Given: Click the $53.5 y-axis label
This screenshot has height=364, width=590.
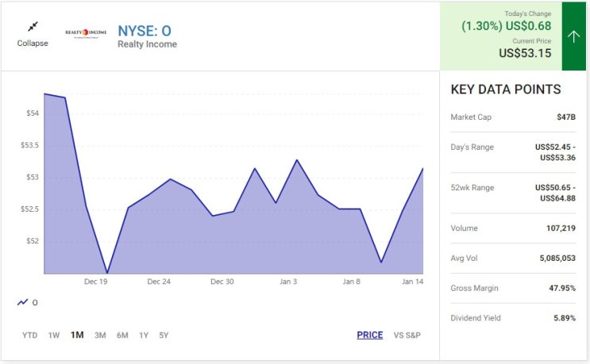Looking at the screenshot, I should (x=29, y=145).
